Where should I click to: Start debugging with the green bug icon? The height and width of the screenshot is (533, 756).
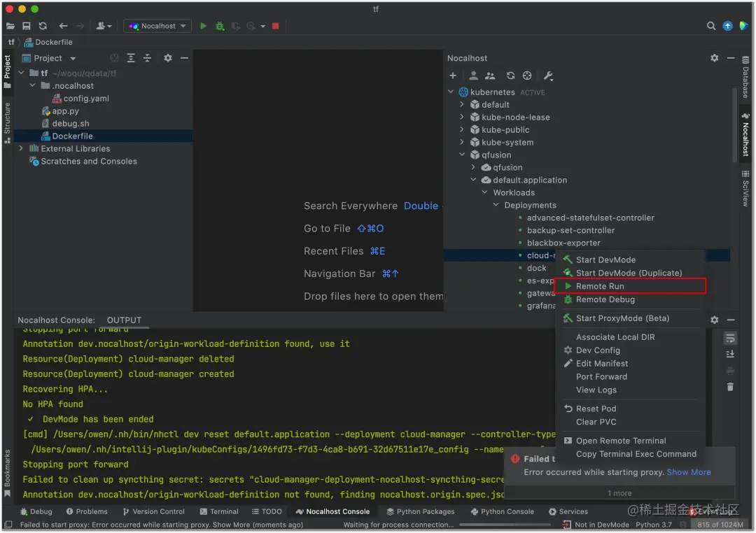pos(220,26)
